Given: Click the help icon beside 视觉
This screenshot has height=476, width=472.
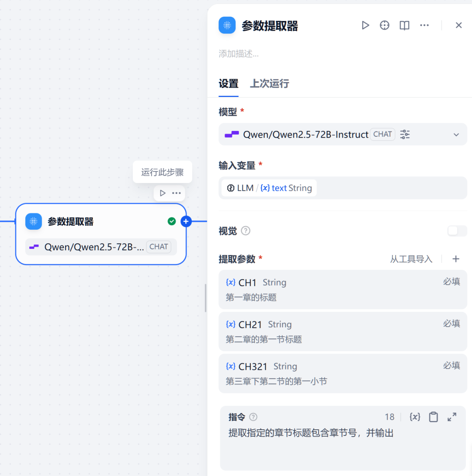Looking at the screenshot, I should (x=245, y=231).
